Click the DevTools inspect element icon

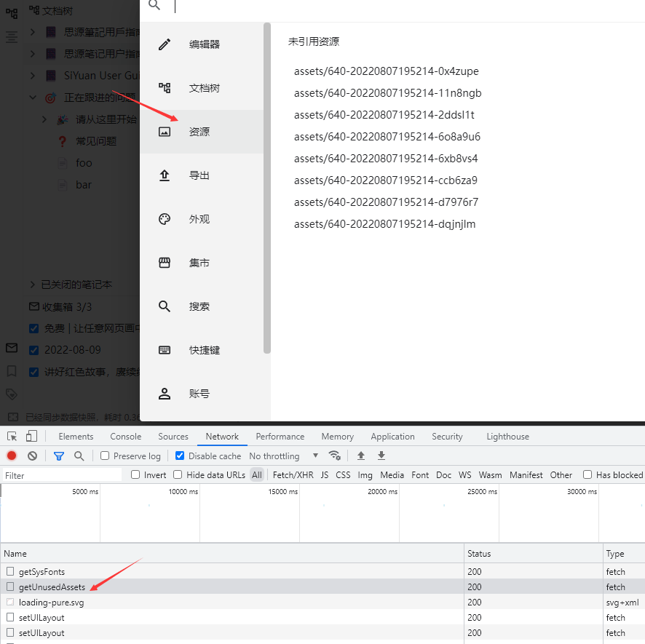coord(12,437)
